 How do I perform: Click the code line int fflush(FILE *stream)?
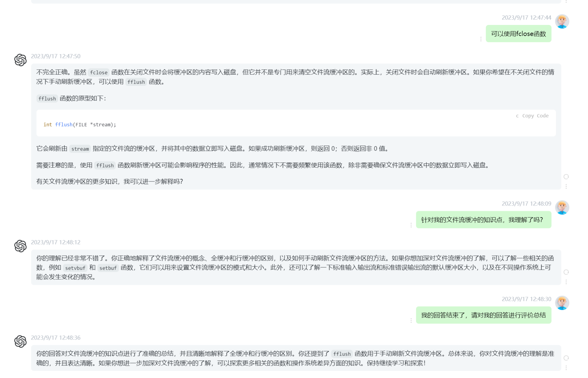pyautogui.click(x=80, y=125)
